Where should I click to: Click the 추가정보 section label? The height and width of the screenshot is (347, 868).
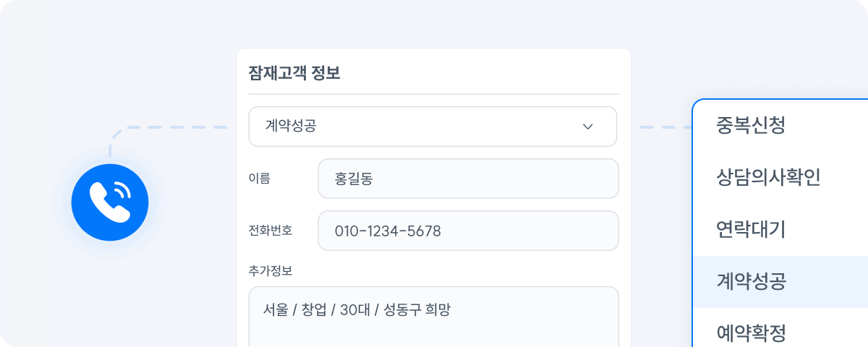(x=271, y=271)
